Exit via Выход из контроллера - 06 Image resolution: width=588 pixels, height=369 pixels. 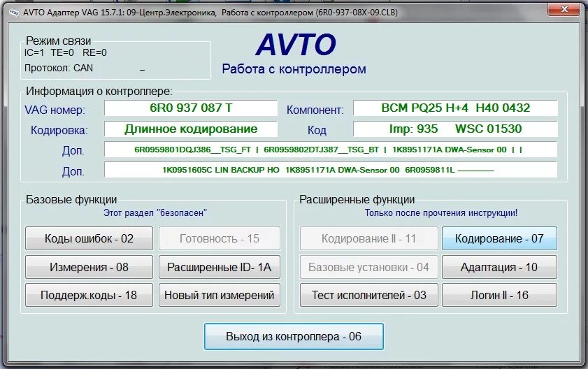[294, 336]
